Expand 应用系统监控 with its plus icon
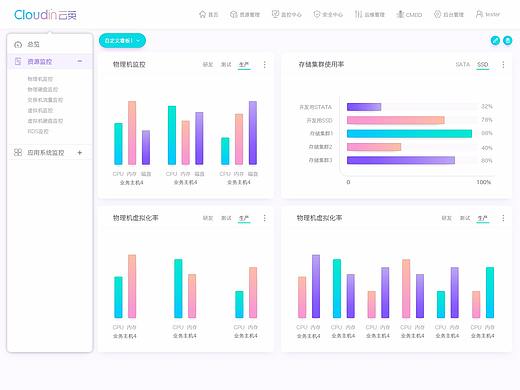 (x=80, y=153)
